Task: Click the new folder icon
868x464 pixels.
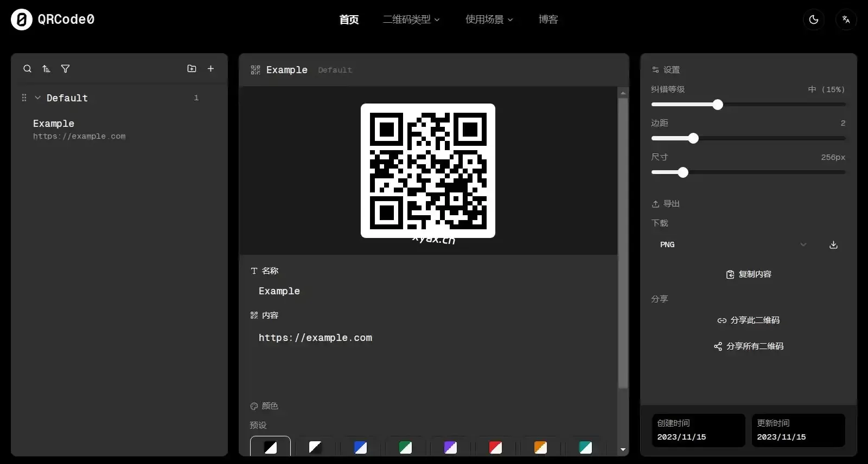Action: click(192, 69)
